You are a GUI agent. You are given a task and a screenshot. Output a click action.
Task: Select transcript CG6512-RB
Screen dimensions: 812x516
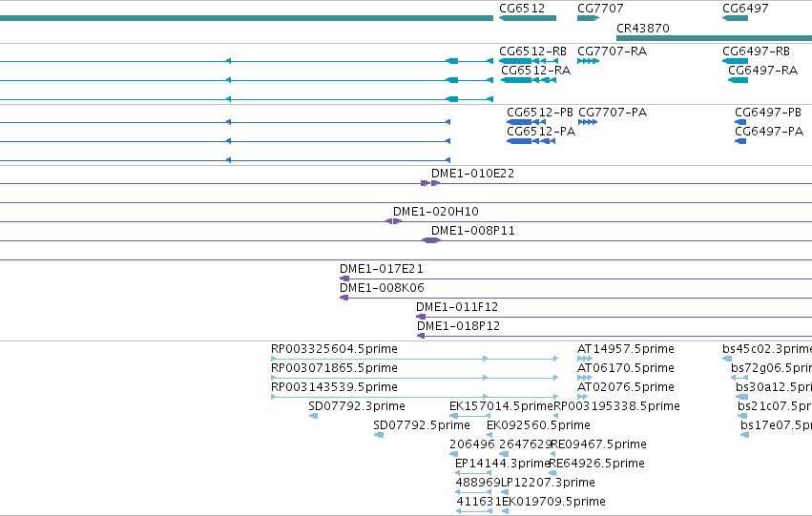pos(529,61)
